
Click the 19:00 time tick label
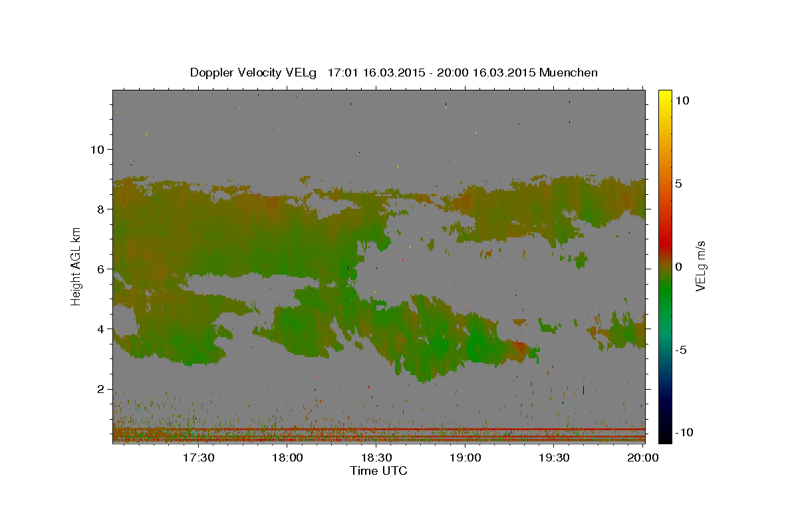[x=465, y=458]
